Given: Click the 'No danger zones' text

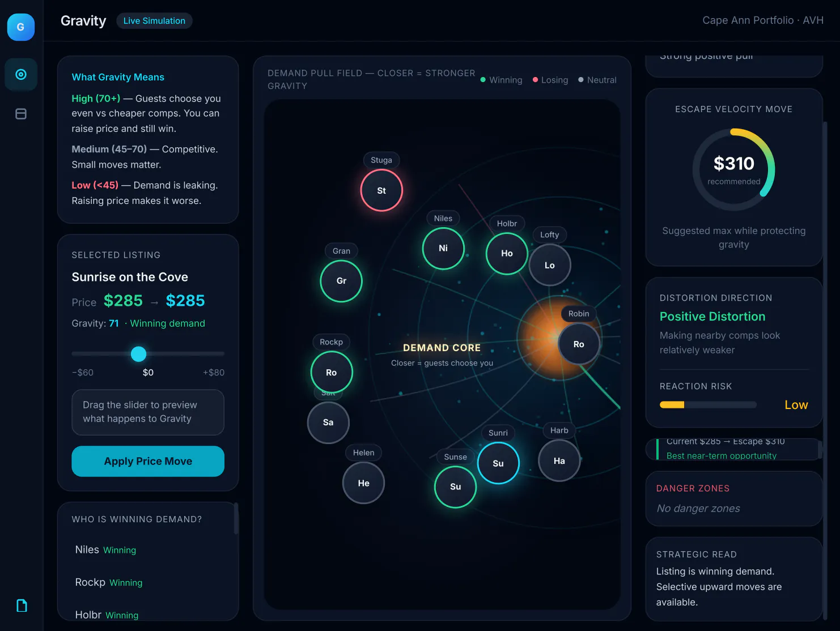Looking at the screenshot, I should click(x=698, y=509).
